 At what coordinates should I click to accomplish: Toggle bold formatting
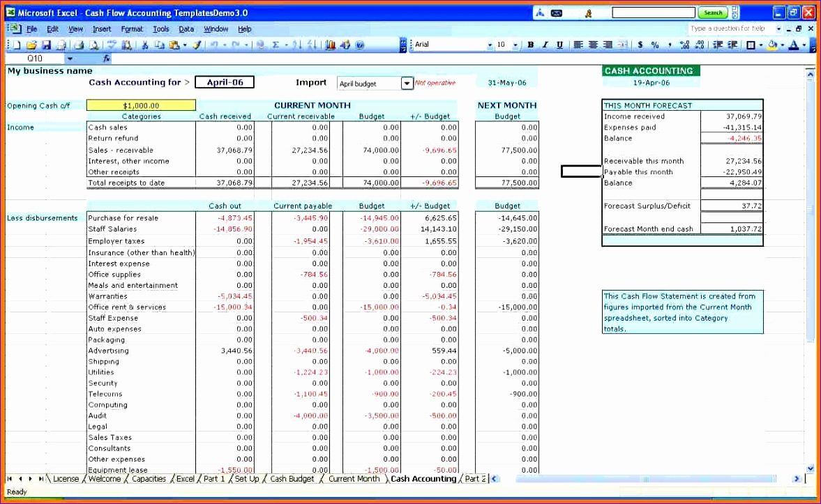530,44
